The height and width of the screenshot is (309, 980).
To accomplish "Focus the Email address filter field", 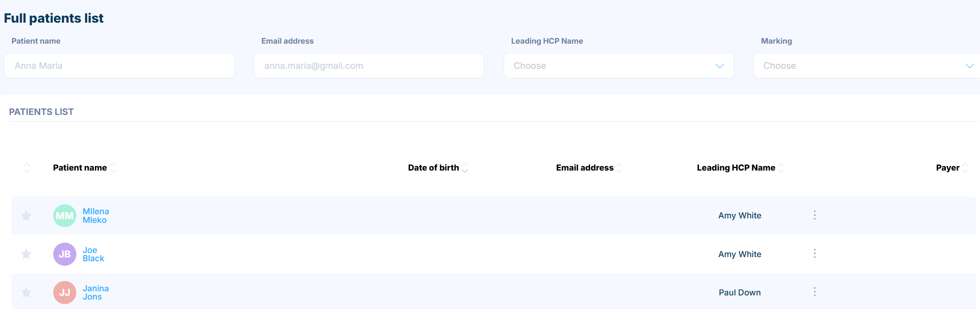I will click(x=369, y=66).
